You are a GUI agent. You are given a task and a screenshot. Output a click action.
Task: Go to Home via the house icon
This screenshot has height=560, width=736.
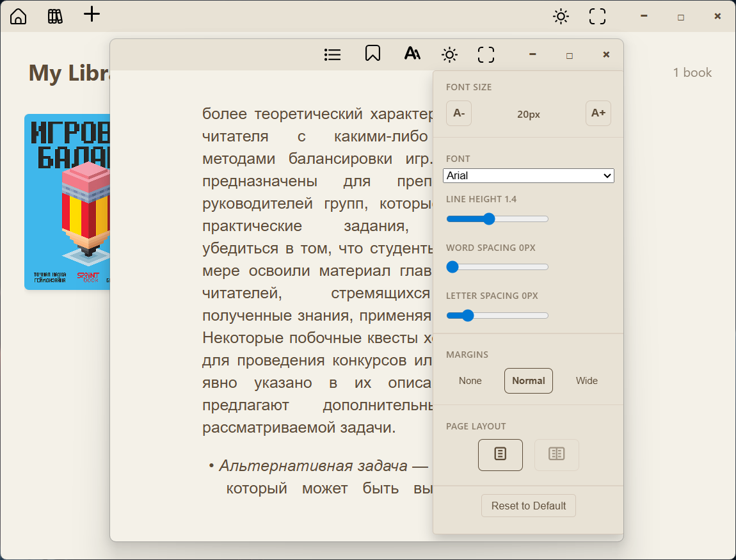click(x=19, y=16)
